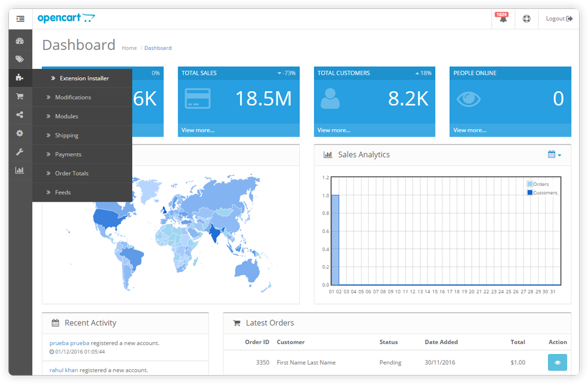The image size is (588, 384).
Task: Open the Extensions puzzle sidebar icon
Action: point(20,78)
